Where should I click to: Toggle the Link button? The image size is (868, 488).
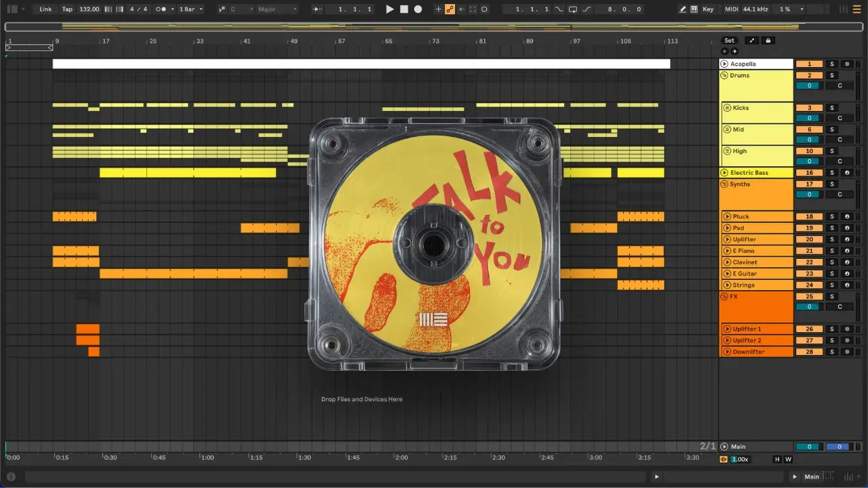(45, 9)
